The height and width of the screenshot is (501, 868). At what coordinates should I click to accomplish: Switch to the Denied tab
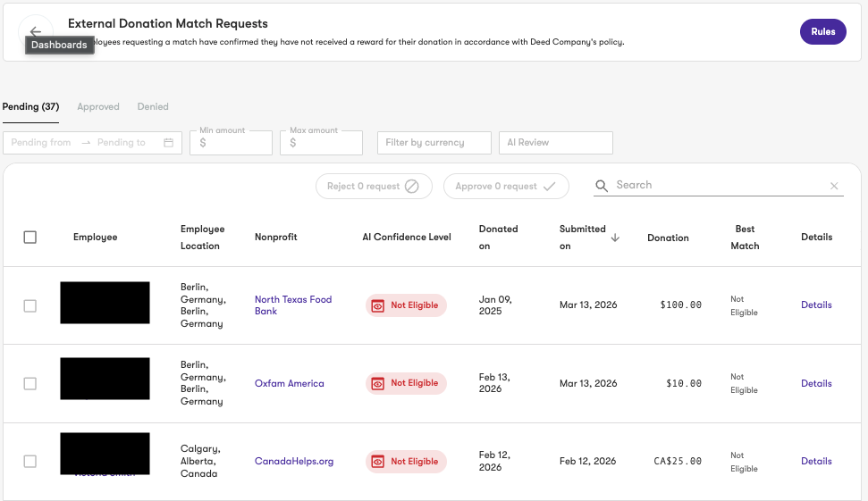[153, 107]
